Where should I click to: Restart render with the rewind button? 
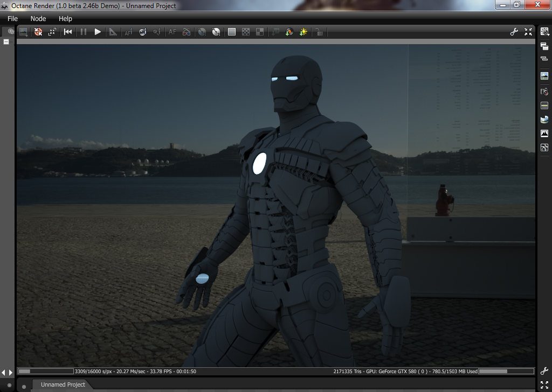coord(68,32)
